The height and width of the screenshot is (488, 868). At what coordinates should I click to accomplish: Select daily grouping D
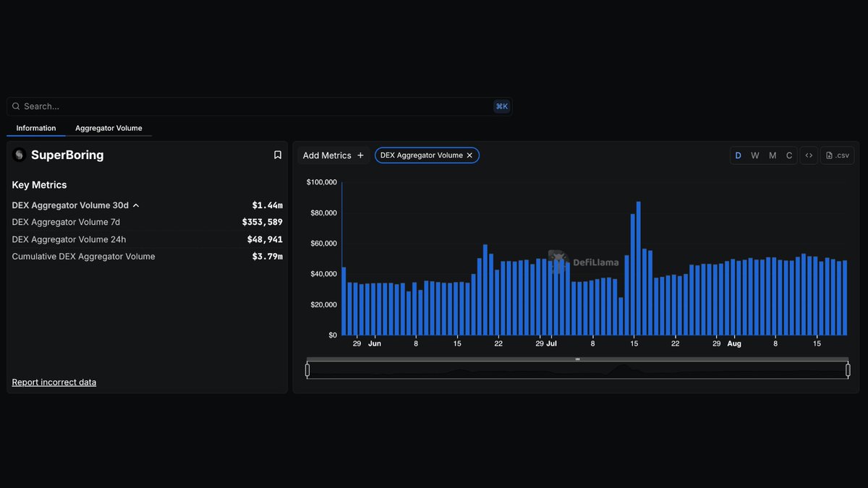click(x=739, y=155)
